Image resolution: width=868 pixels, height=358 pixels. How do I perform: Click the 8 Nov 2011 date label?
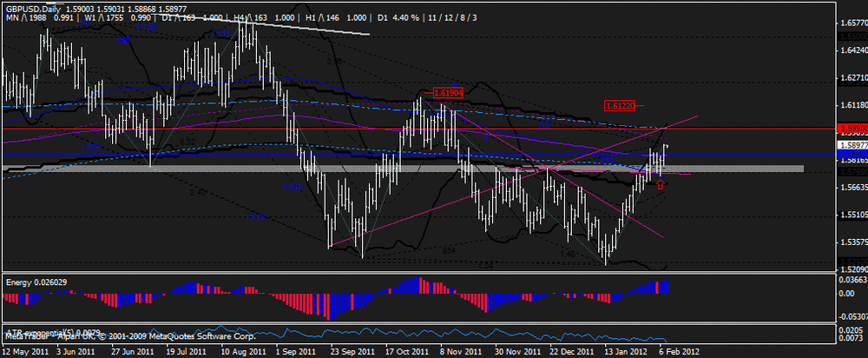[x=460, y=352]
